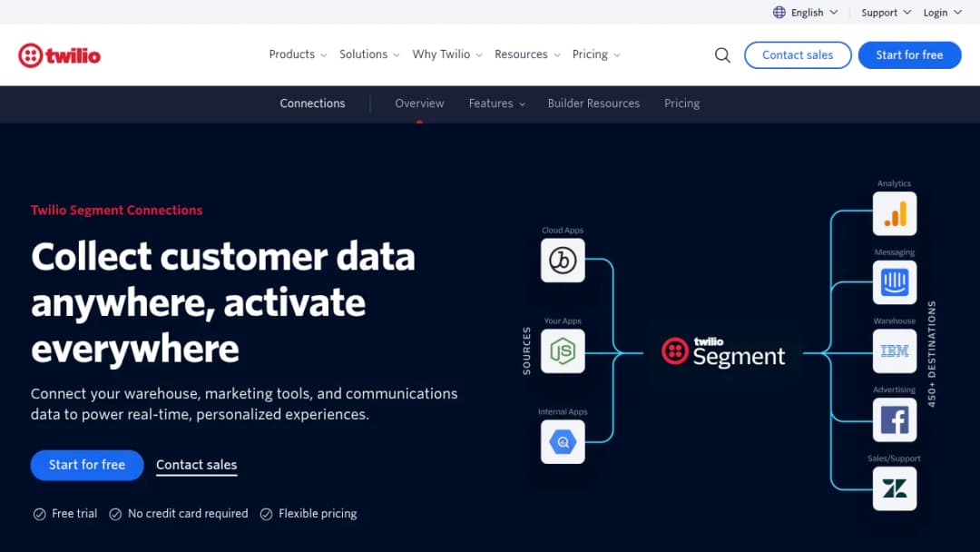Expand the Support menu

(886, 13)
